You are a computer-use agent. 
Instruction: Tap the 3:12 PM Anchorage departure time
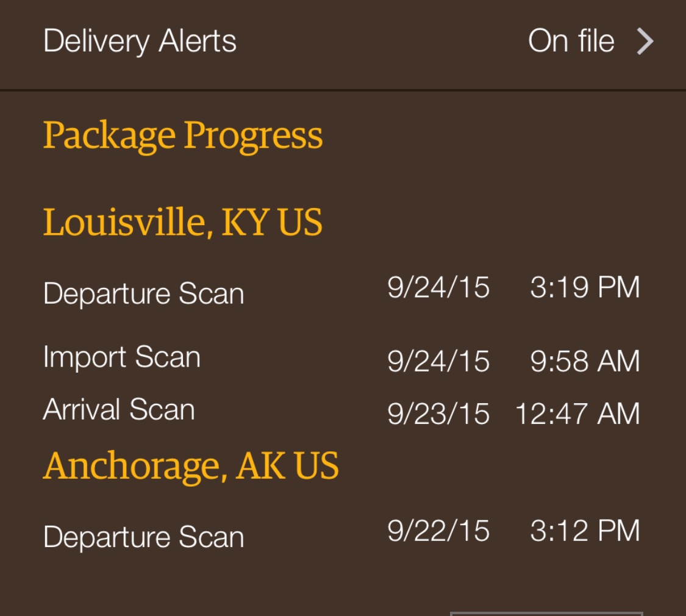pos(585,531)
